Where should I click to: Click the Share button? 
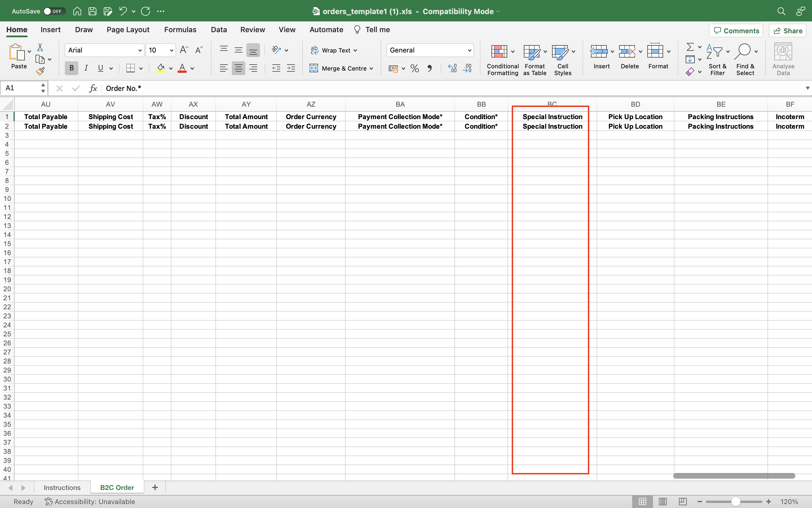787,30
